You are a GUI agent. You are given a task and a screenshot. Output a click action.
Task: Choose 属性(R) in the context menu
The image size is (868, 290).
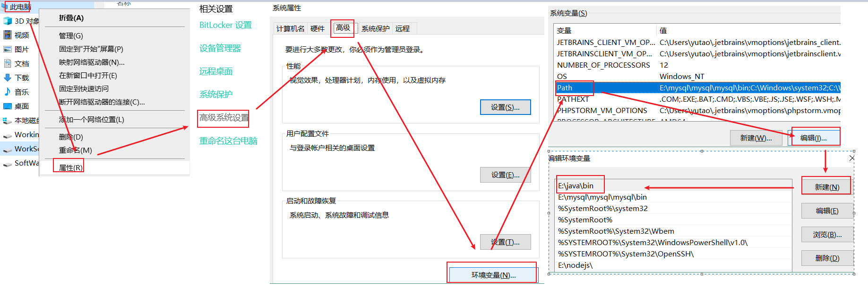[70, 167]
